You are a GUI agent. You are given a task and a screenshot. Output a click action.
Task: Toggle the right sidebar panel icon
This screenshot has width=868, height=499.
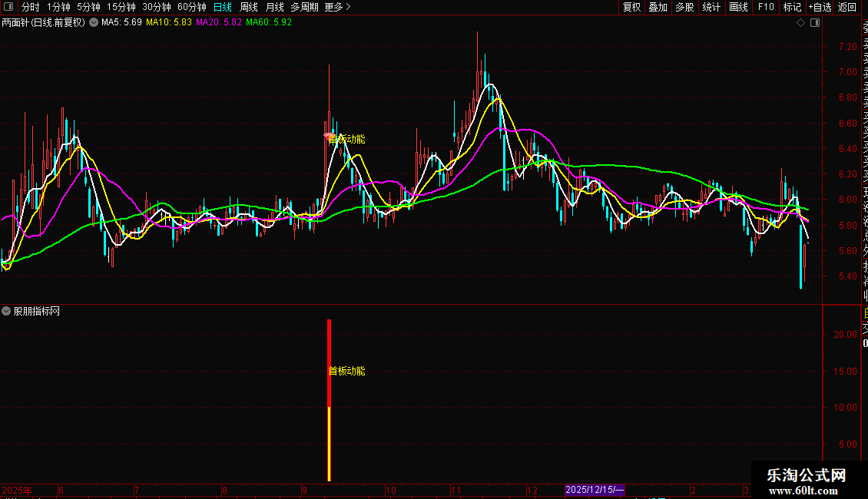(x=815, y=22)
